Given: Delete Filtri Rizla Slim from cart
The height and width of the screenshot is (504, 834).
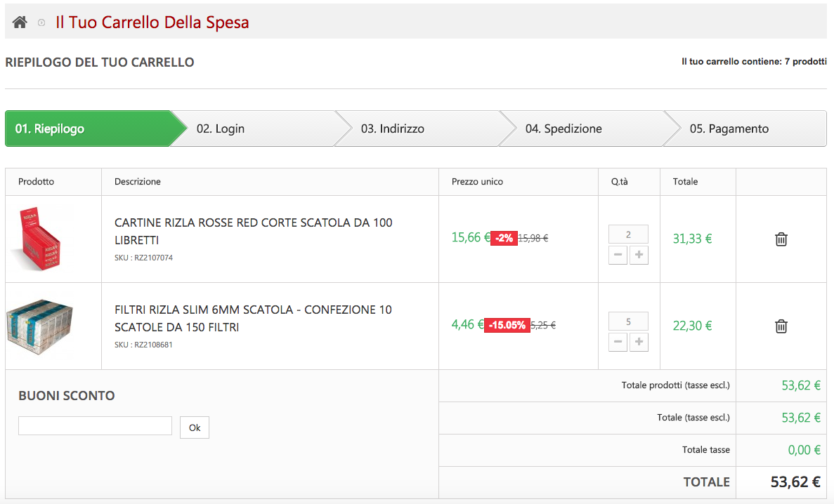Looking at the screenshot, I should point(781,326).
